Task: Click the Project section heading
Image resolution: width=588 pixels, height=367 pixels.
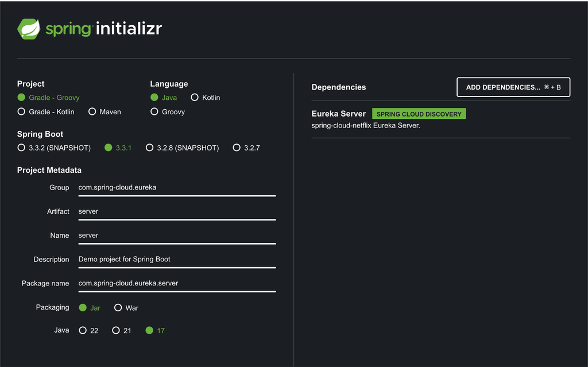Action: coord(31,84)
